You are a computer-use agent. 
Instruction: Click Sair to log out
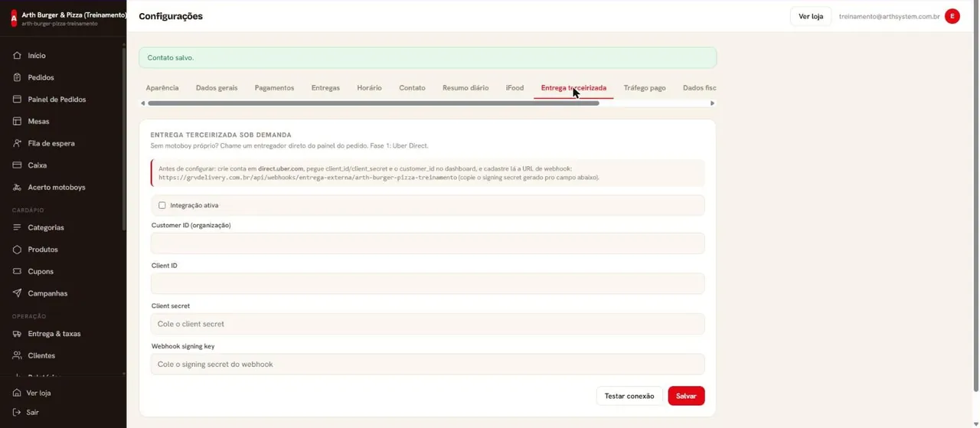pyautogui.click(x=32, y=412)
